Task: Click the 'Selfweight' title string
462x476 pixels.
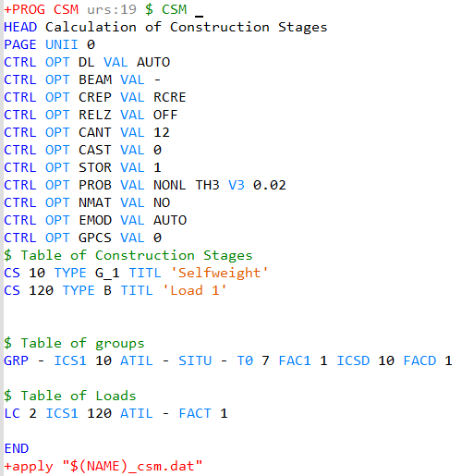Action: pos(219,273)
